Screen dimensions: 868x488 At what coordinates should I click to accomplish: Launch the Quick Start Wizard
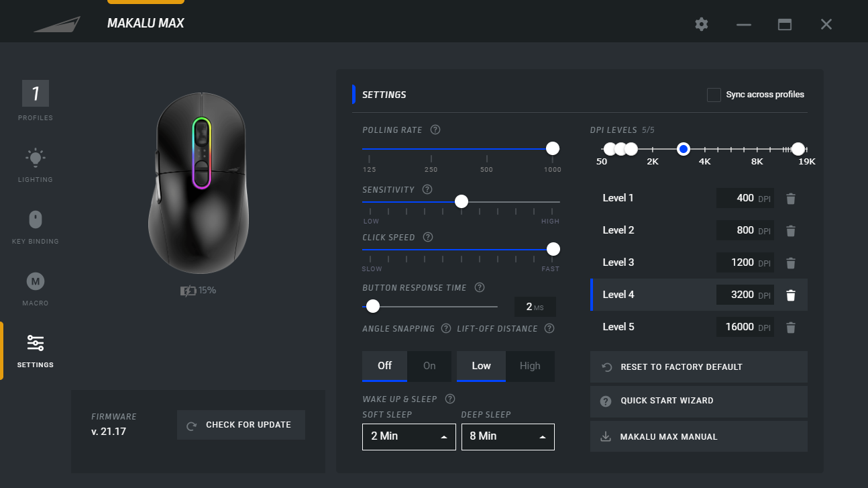[x=699, y=401]
